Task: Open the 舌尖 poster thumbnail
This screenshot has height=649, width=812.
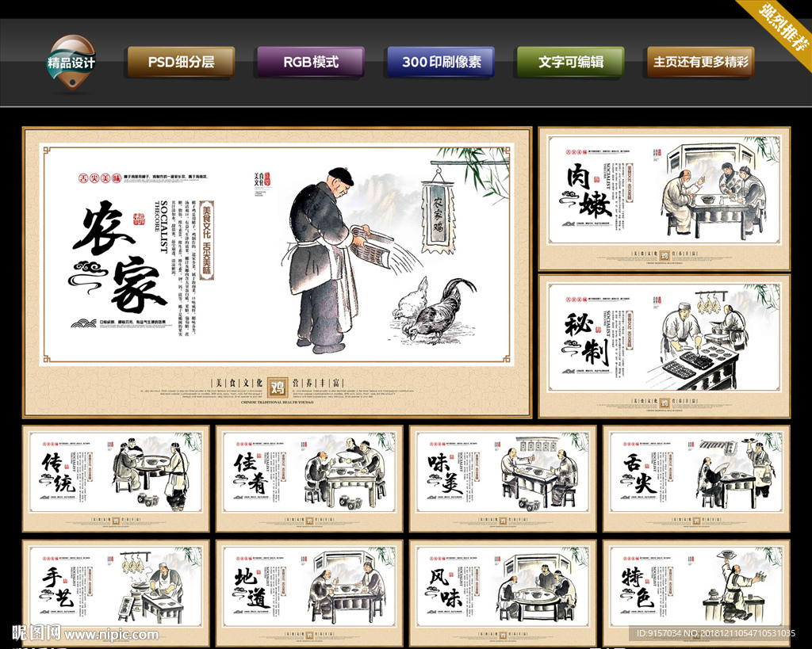Action: 696,479
